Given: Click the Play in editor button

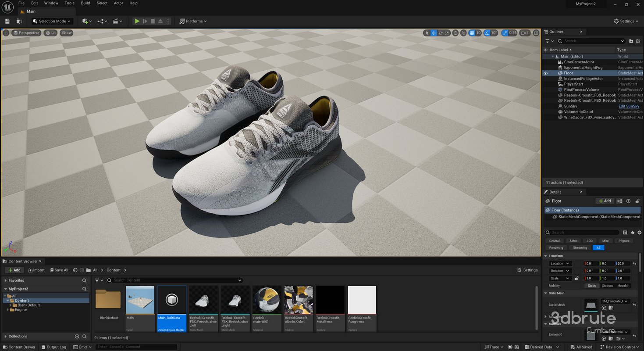Looking at the screenshot, I should [137, 21].
